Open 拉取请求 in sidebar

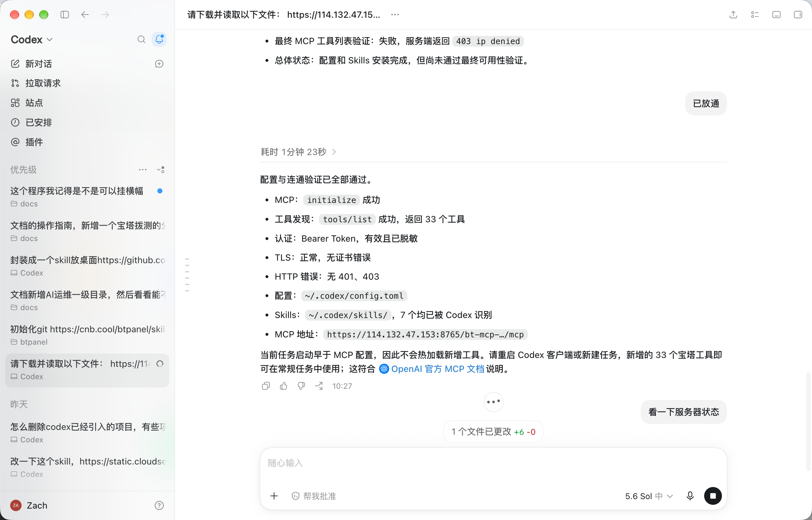tap(36, 83)
